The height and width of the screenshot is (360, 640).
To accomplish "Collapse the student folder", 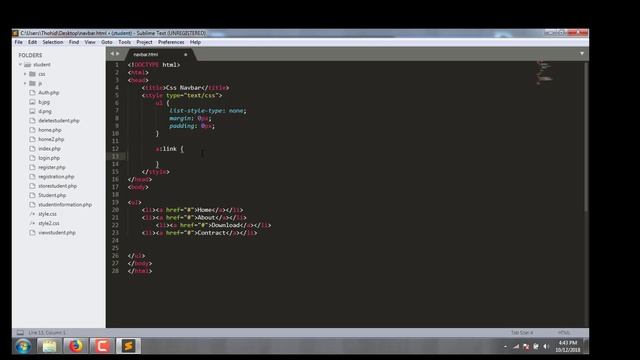I will 20,64.
